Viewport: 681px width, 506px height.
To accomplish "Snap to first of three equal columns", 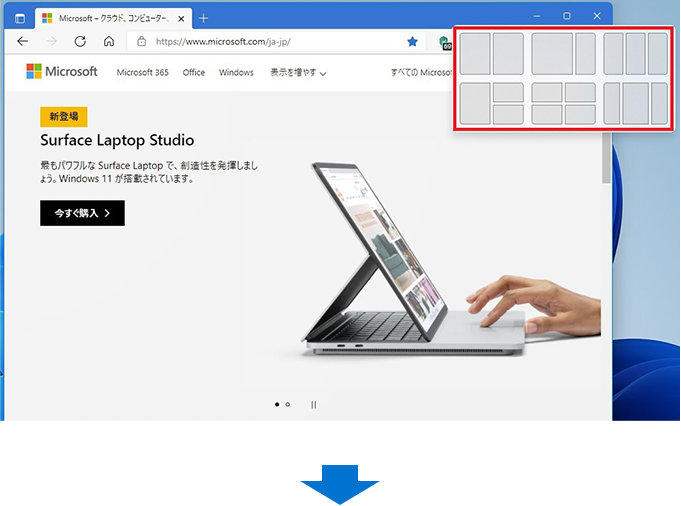I will (613, 54).
